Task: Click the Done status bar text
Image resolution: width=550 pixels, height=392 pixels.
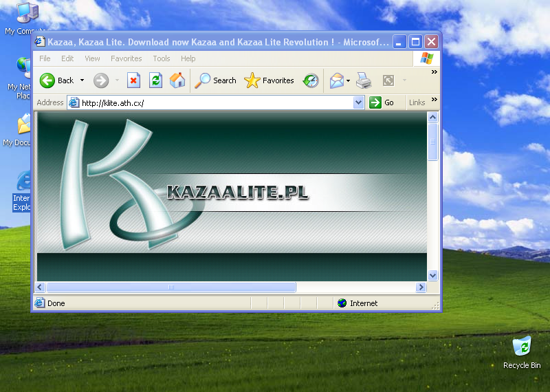Action: tap(56, 303)
